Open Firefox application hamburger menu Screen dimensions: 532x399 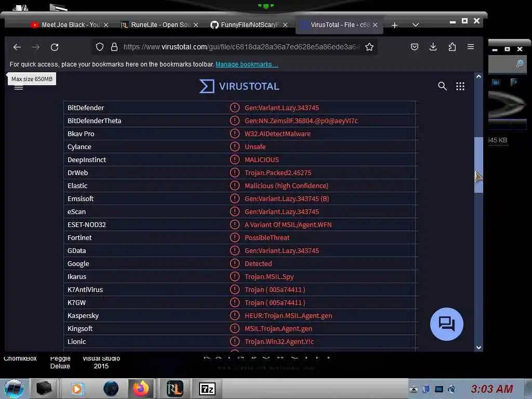471,47
